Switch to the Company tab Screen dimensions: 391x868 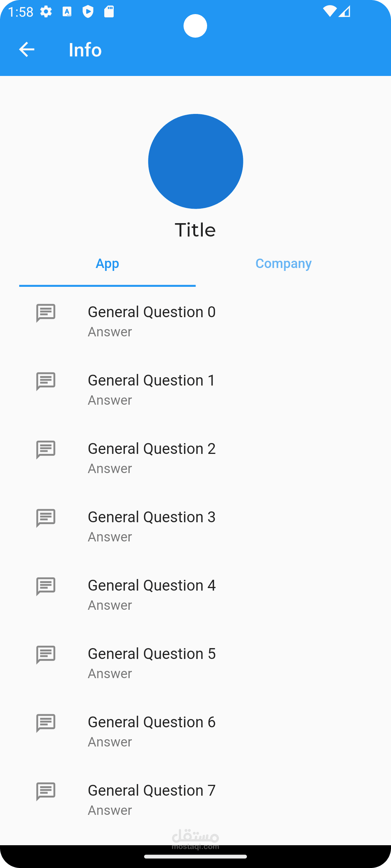click(x=283, y=264)
